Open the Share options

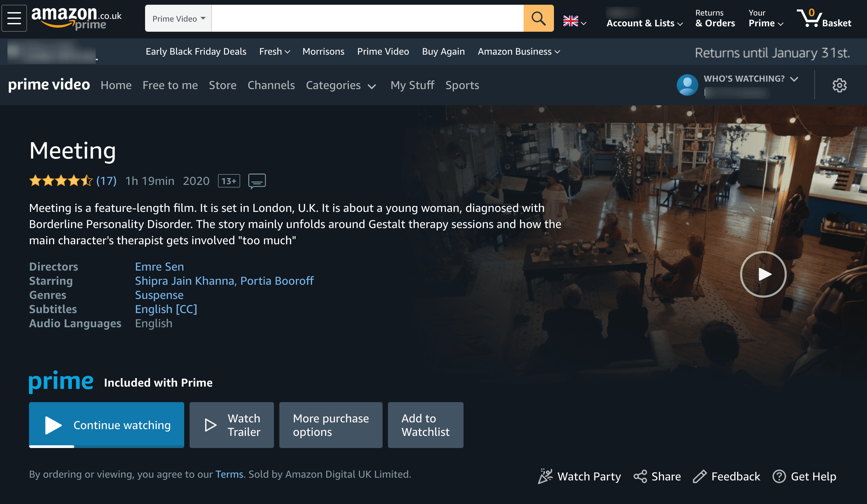pyautogui.click(x=656, y=476)
